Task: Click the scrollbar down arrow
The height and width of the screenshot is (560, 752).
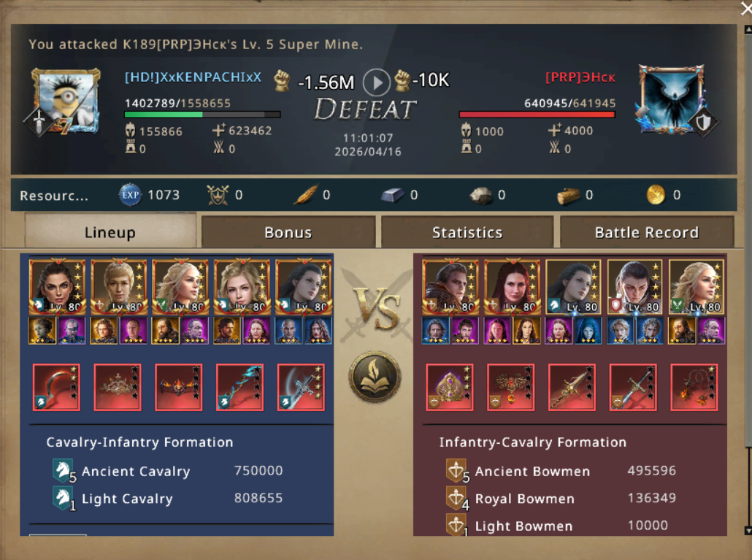Action: (x=748, y=531)
